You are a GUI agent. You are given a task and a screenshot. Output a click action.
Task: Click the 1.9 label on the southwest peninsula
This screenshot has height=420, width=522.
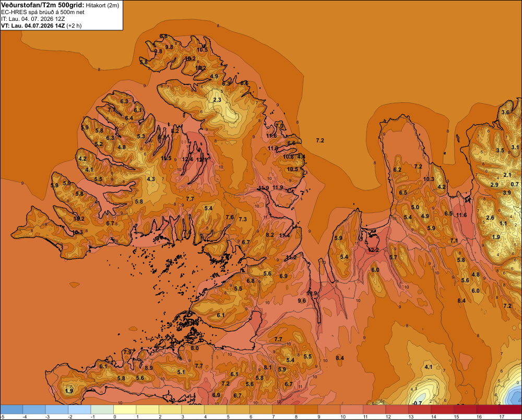pyautogui.click(x=69, y=391)
